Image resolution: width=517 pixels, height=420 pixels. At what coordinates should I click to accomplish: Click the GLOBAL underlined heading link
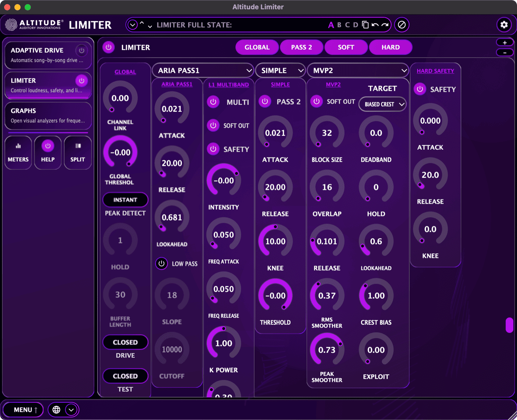[125, 72]
